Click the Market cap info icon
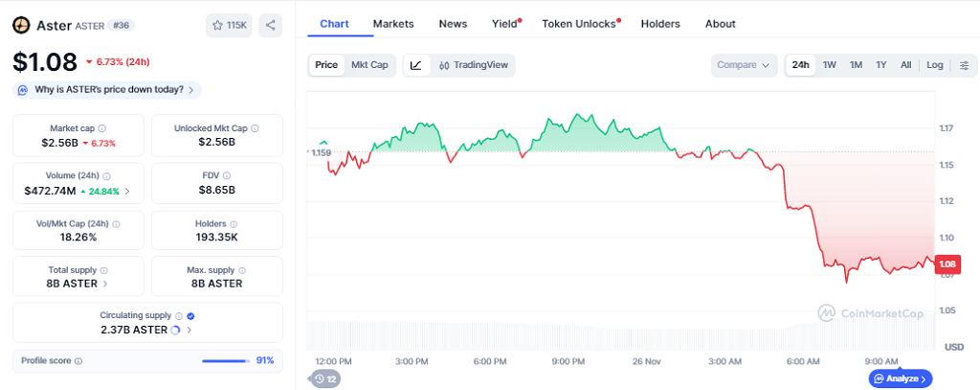The width and height of the screenshot is (980, 390). 102,128
